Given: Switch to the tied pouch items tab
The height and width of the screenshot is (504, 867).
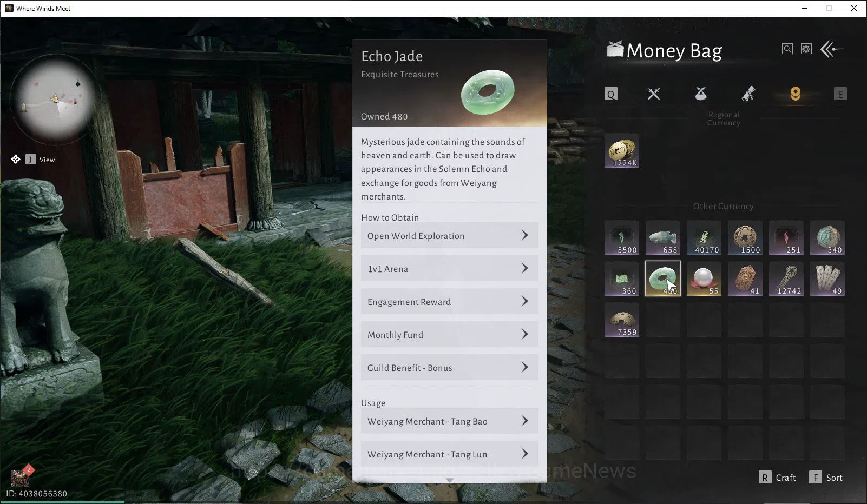Looking at the screenshot, I should (x=701, y=94).
